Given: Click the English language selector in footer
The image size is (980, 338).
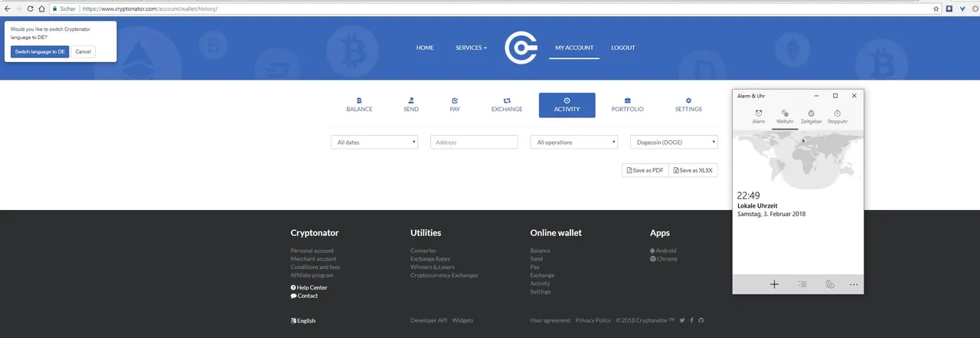Looking at the screenshot, I should (303, 320).
